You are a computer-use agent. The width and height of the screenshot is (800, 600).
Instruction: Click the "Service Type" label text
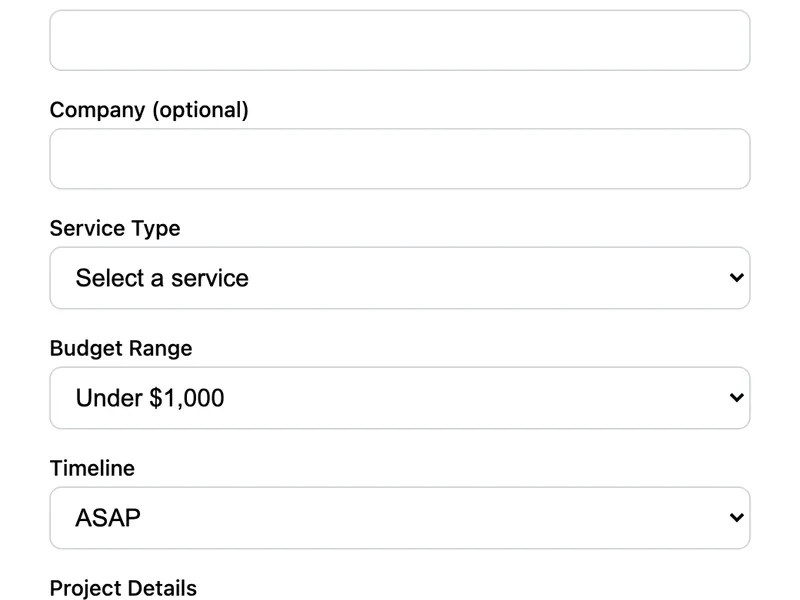coord(115,228)
